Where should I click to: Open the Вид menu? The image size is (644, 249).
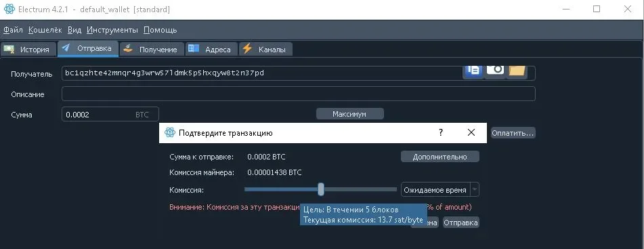click(74, 30)
